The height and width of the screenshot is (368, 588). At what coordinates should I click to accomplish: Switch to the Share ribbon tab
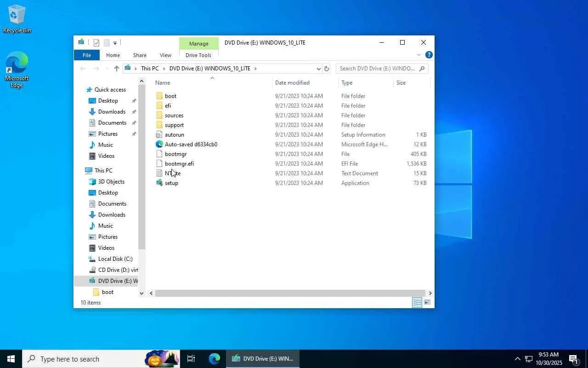[x=140, y=55]
